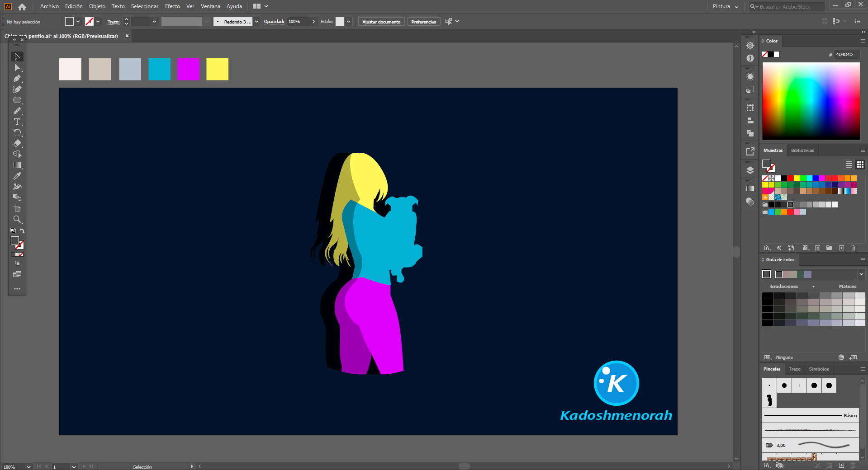The width and height of the screenshot is (868, 470).
Task: Click Opacidad label link
Action: point(274,22)
